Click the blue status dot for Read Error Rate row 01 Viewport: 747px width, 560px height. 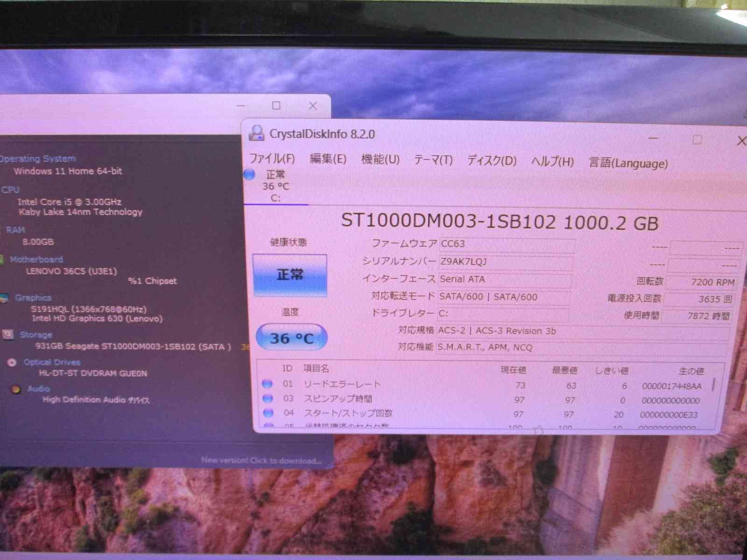[x=267, y=384]
